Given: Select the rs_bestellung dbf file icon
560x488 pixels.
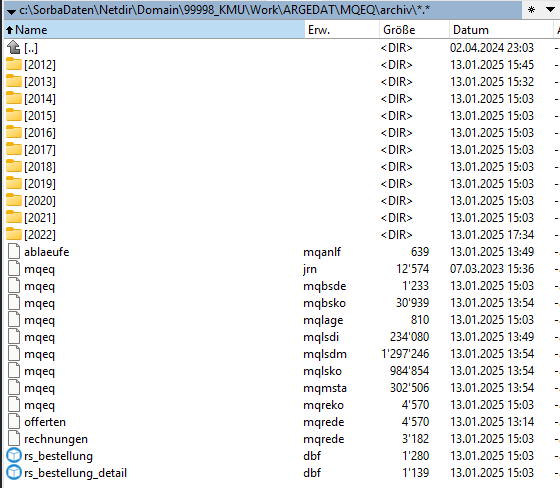Looking at the screenshot, I should (x=14, y=455).
